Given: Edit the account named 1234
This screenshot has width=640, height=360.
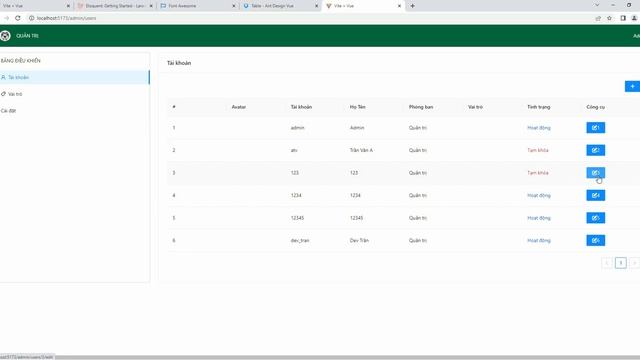Looking at the screenshot, I should [x=596, y=196].
